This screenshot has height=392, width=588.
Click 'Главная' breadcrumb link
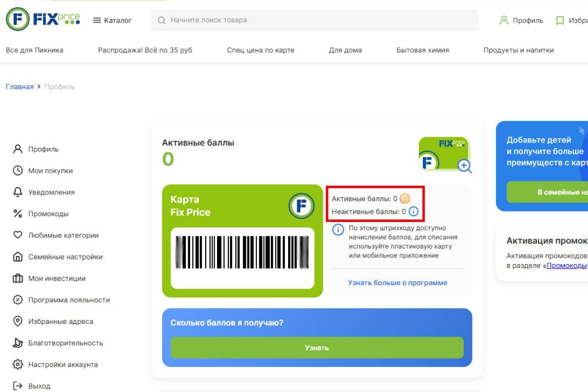[20, 87]
